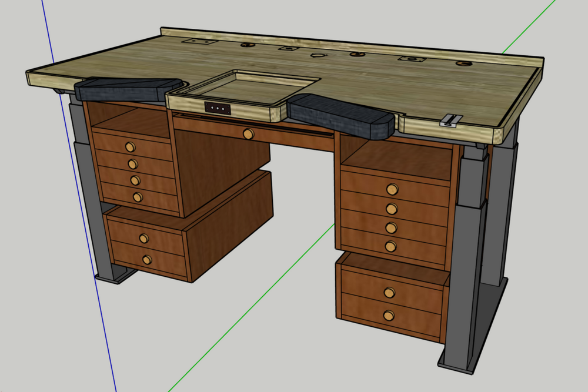Select the metal bracket on the desktop's right edge
Viewport: 588px width, 392px height.
click(450, 120)
